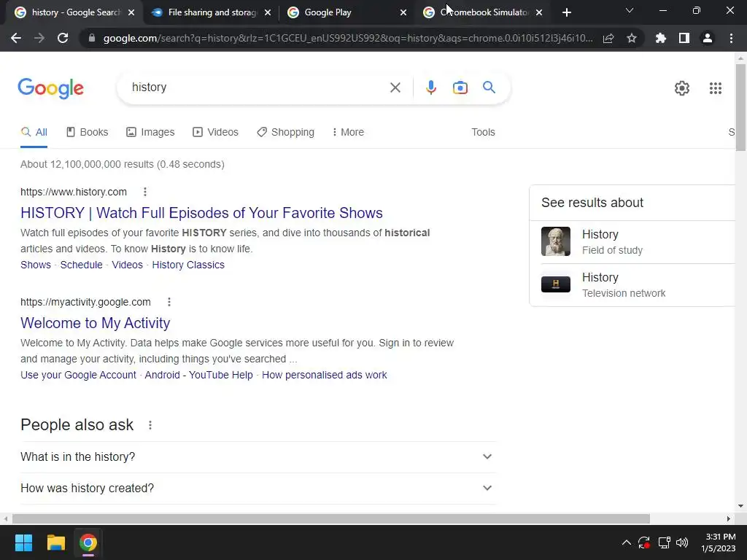Click the horizontal scrollbar thumb
Screen dimensions: 747x560
331,518
